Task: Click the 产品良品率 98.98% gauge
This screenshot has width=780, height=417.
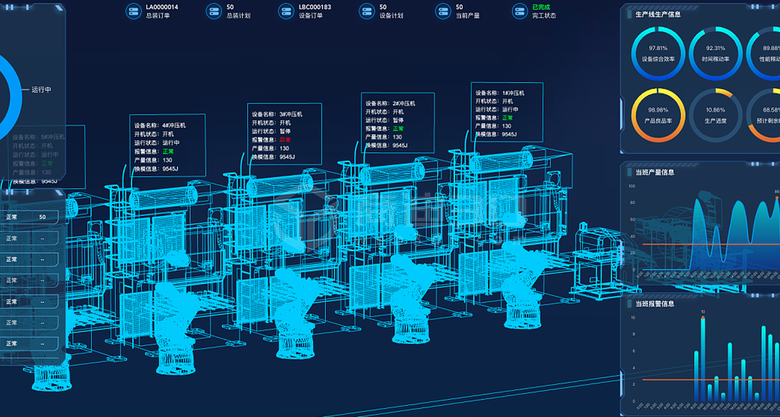Action: (658, 115)
